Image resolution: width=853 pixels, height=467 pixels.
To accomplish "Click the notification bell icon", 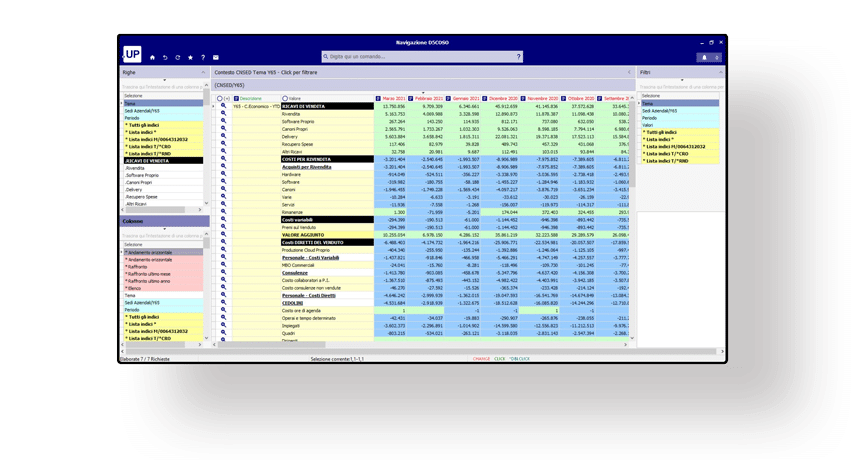I will point(704,57).
